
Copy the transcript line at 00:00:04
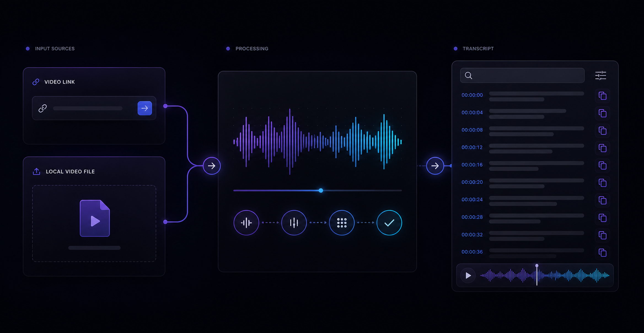tap(602, 113)
